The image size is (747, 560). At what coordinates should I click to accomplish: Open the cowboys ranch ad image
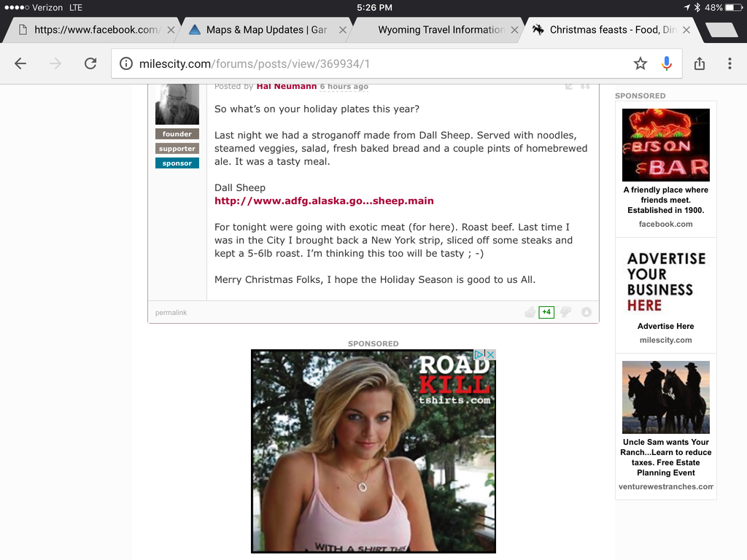665,397
